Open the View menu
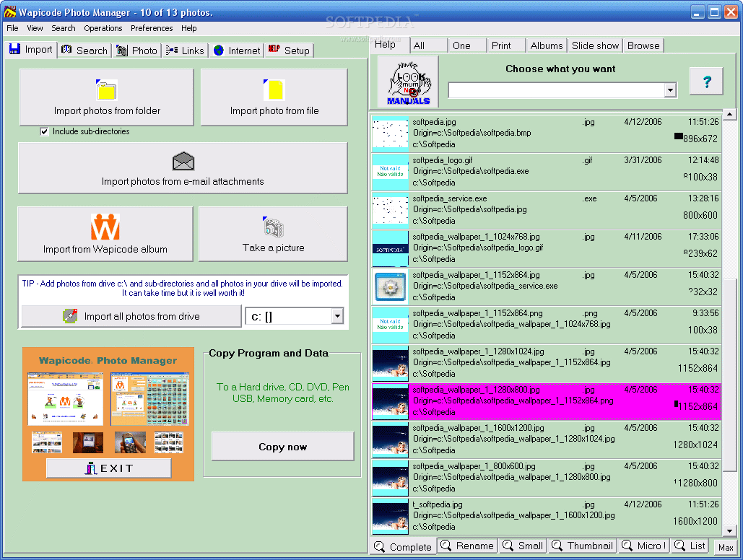 (x=35, y=28)
